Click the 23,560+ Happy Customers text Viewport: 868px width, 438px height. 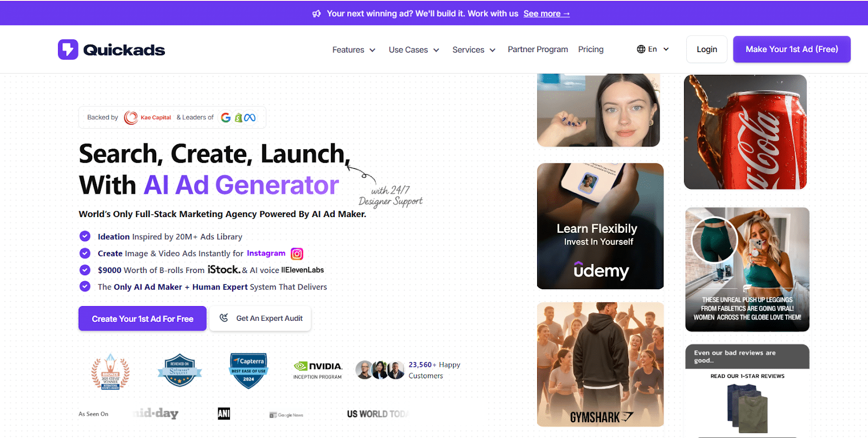[434, 370]
